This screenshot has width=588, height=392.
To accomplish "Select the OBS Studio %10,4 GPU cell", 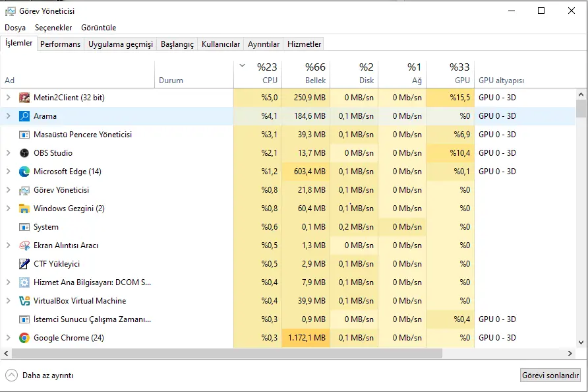I will pyautogui.click(x=450, y=153).
